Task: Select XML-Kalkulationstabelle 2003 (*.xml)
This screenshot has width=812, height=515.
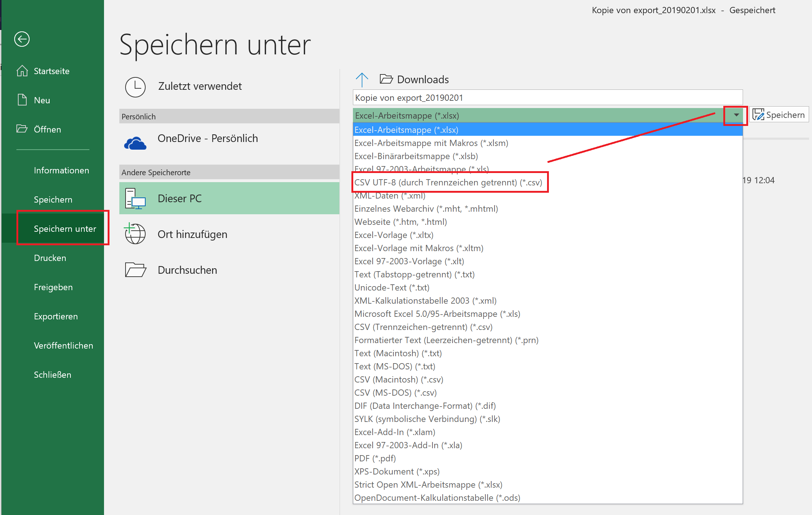Action: coord(547,301)
